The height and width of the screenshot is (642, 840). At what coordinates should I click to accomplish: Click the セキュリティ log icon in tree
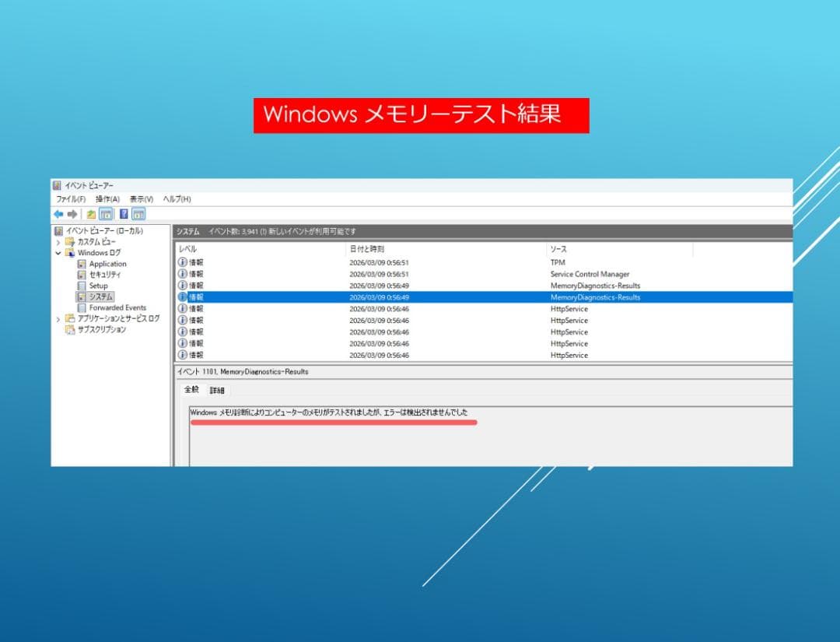[x=82, y=275]
